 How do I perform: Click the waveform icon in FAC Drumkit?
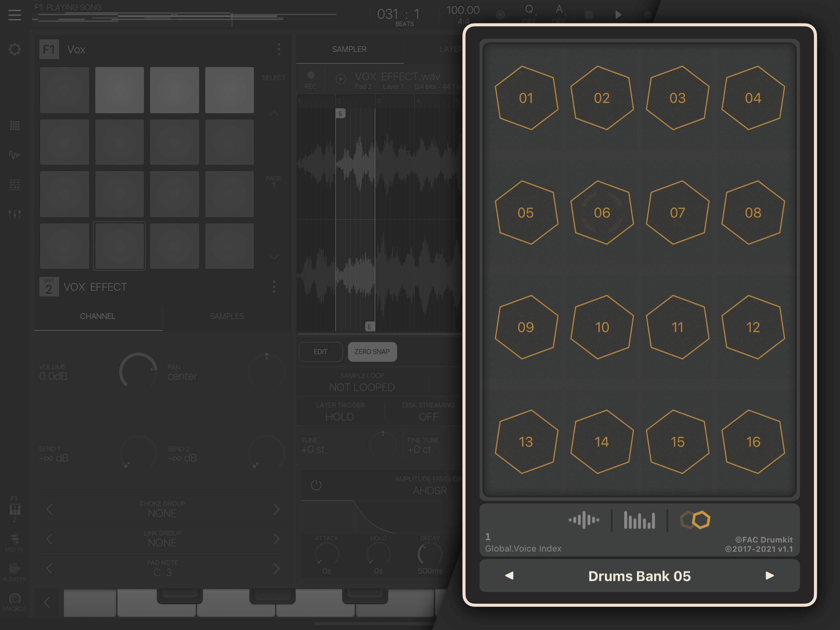click(x=584, y=520)
